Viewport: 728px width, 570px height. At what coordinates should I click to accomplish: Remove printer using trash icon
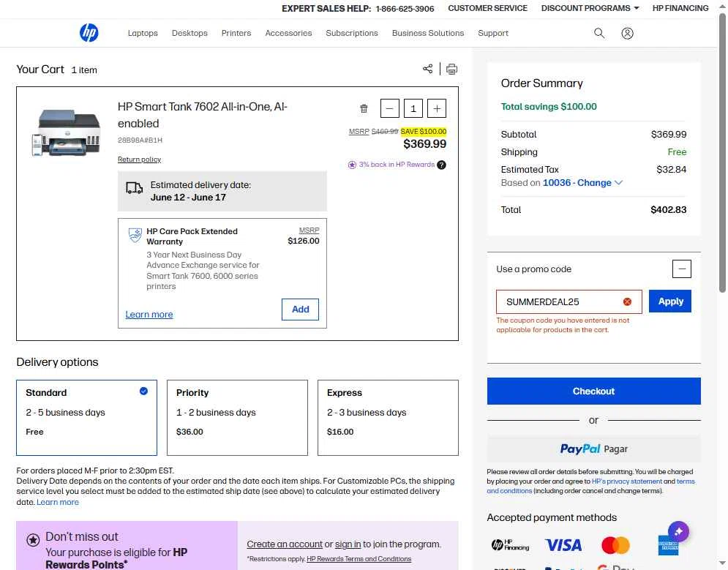click(x=364, y=108)
